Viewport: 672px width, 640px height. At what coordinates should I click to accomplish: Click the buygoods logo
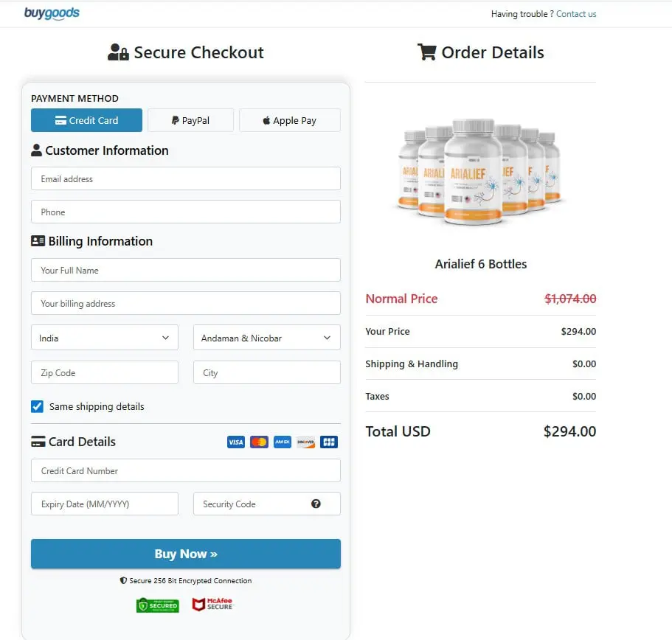pyautogui.click(x=51, y=13)
